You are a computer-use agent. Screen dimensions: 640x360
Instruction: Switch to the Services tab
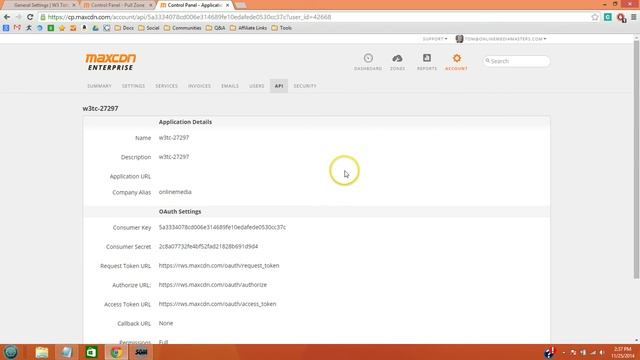pyautogui.click(x=167, y=86)
